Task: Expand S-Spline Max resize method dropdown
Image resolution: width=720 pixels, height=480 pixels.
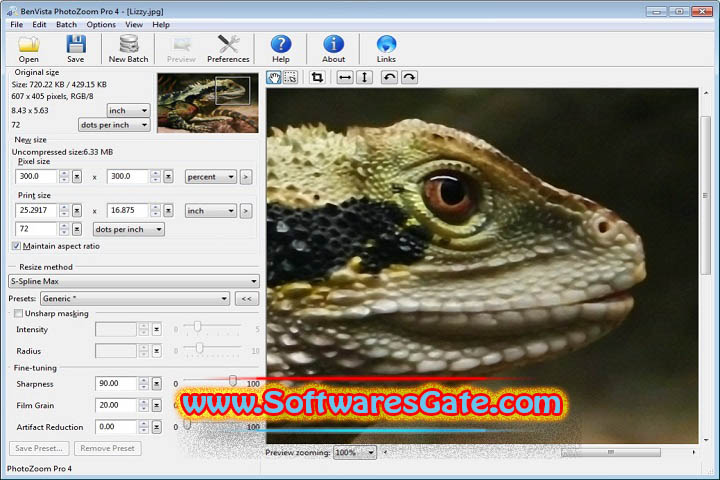Action: [134, 281]
